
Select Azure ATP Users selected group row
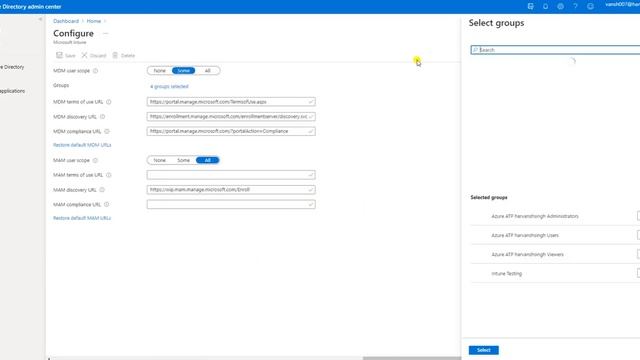tap(555, 236)
